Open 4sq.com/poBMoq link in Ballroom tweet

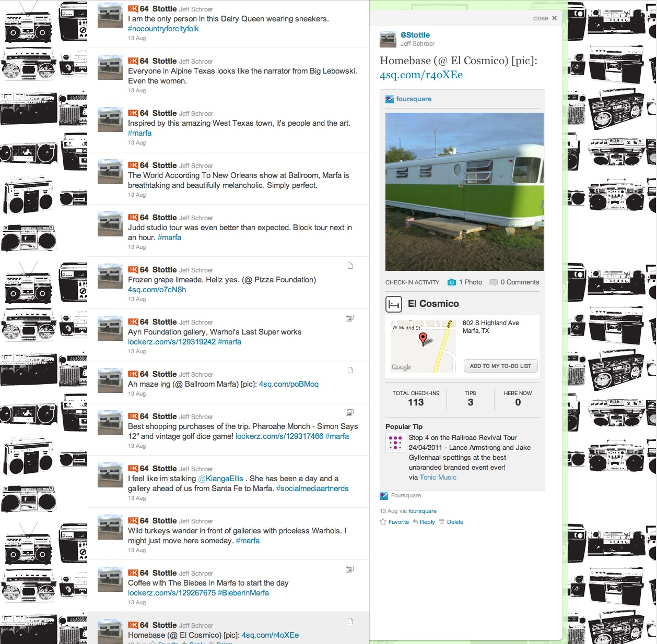point(289,384)
